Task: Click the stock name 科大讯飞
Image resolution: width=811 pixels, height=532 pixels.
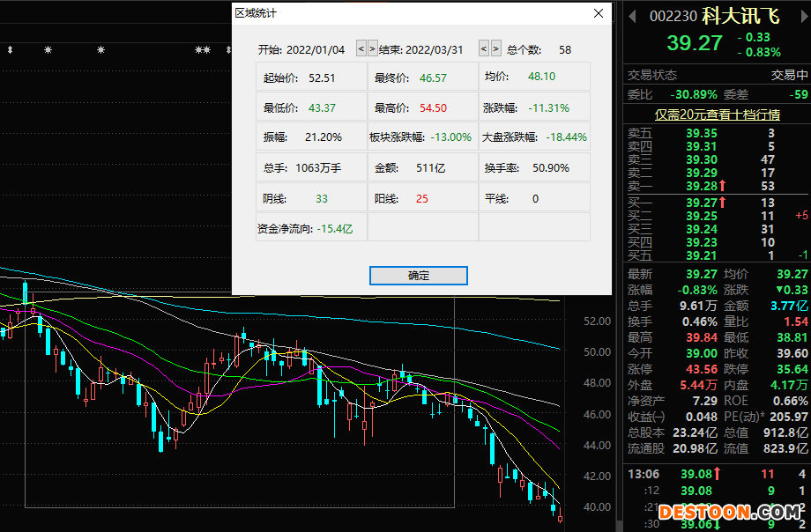Action: [x=746, y=16]
